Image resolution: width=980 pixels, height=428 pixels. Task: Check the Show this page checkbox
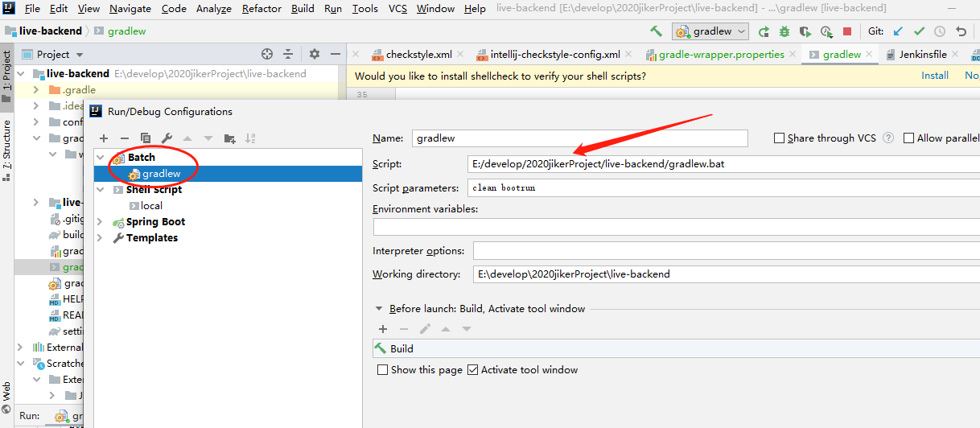pyautogui.click(x=383, y=370)
